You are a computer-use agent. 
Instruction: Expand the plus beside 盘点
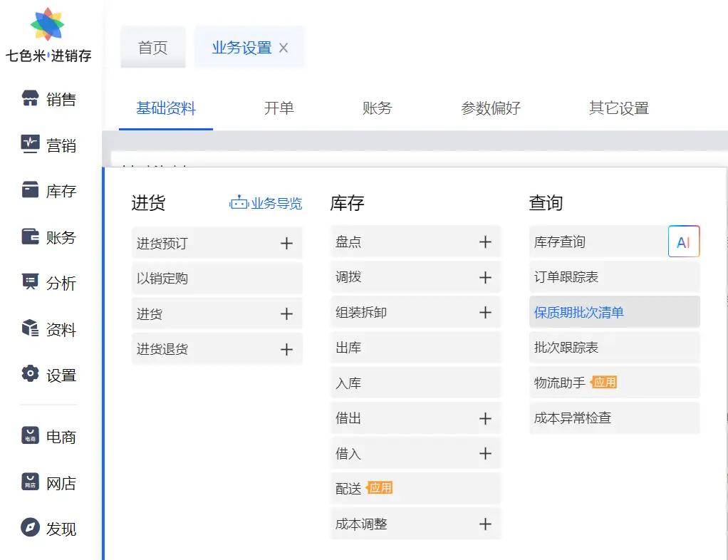[485, 242]
